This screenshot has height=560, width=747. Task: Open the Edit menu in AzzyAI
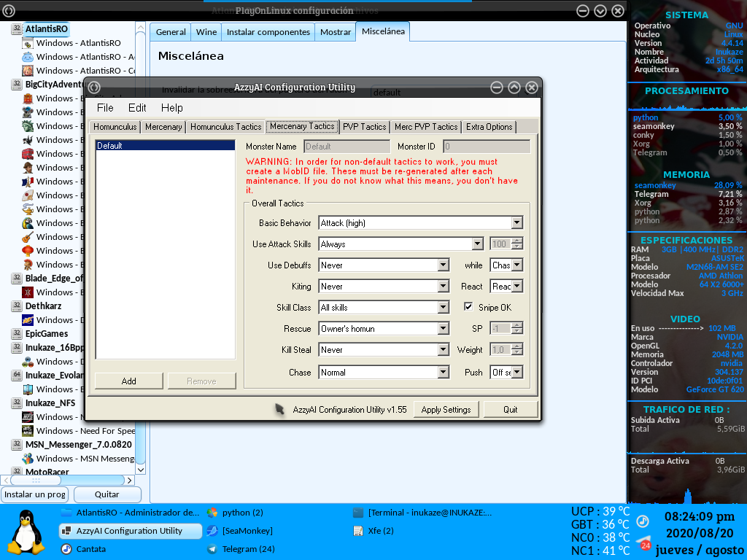coord(137,108)
